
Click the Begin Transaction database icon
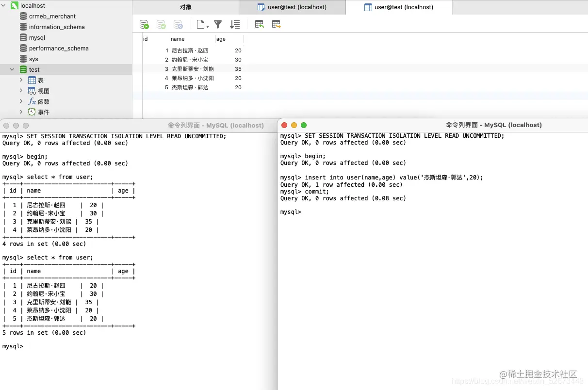coord(144,24)
